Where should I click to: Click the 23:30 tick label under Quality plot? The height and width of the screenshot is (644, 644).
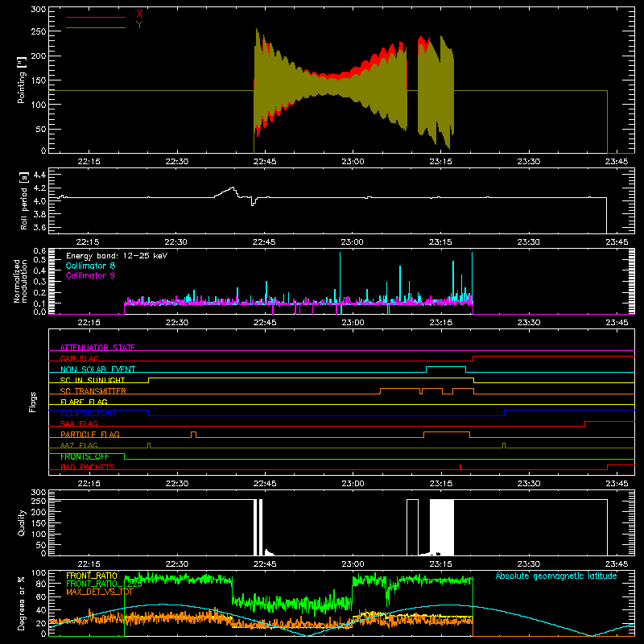pyautogui.click(x=529, y=564)
